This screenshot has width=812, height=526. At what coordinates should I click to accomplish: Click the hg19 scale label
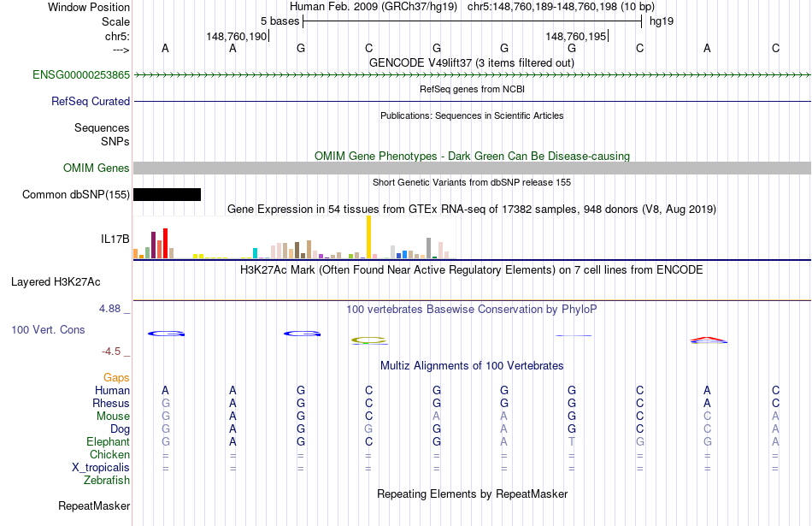tap(662, 21)
